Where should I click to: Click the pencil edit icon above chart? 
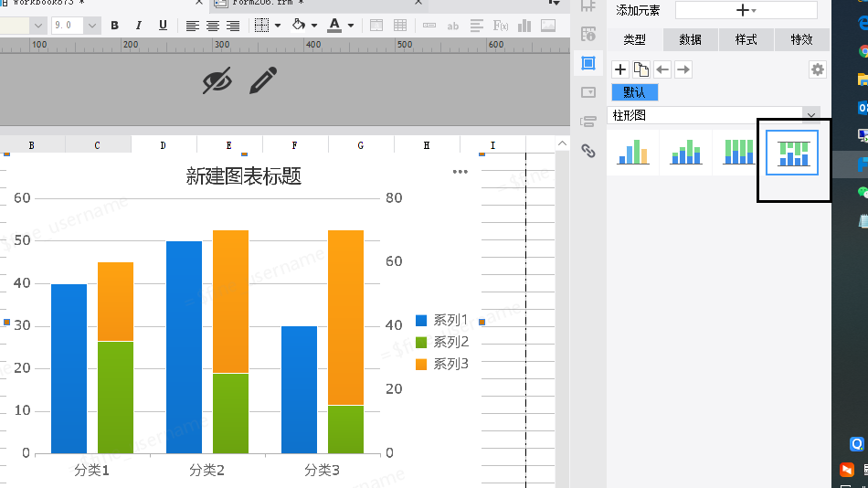point(263,80)
